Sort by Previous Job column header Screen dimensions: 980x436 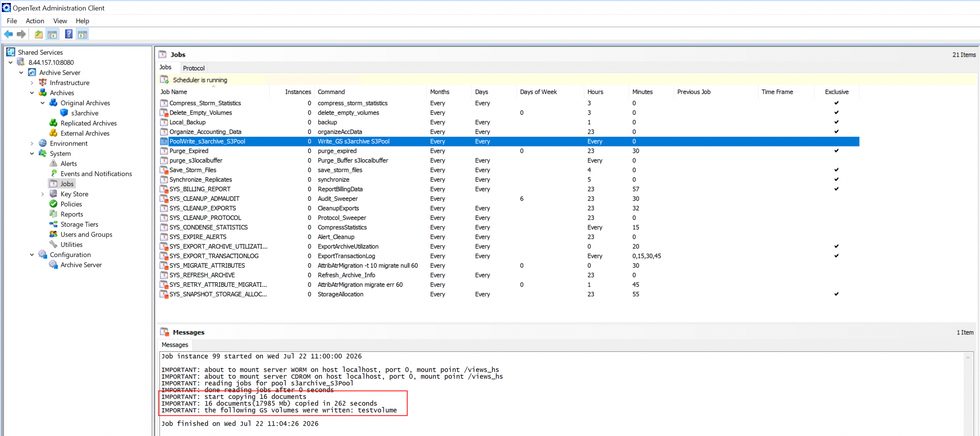click(x=716, y=92)
